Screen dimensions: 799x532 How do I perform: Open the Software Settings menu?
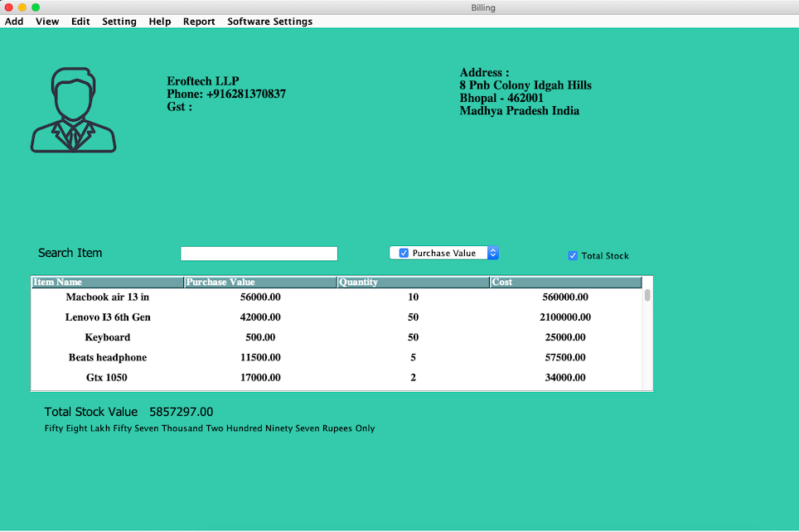270,22
